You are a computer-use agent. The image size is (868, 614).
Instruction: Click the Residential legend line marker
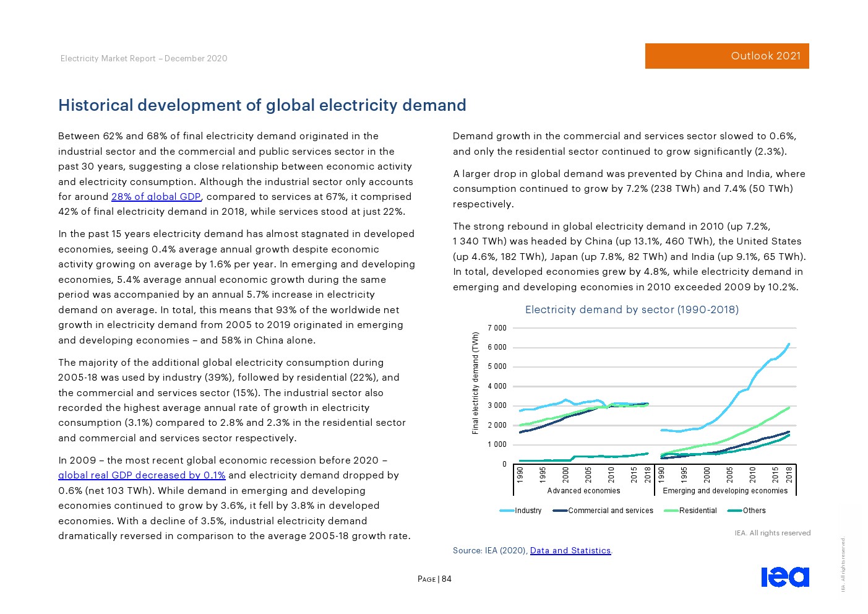click(671, 511)
